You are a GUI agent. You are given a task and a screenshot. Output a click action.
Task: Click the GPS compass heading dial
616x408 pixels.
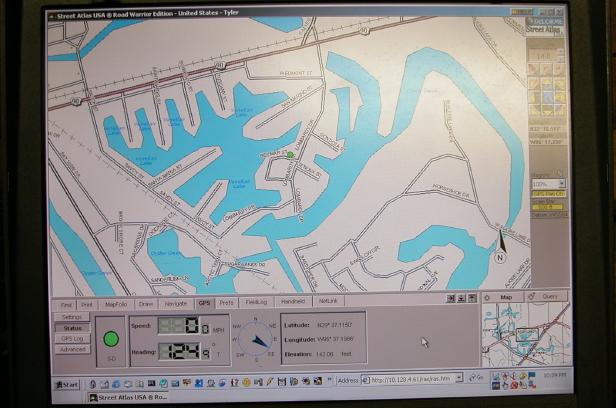[255, 340]
